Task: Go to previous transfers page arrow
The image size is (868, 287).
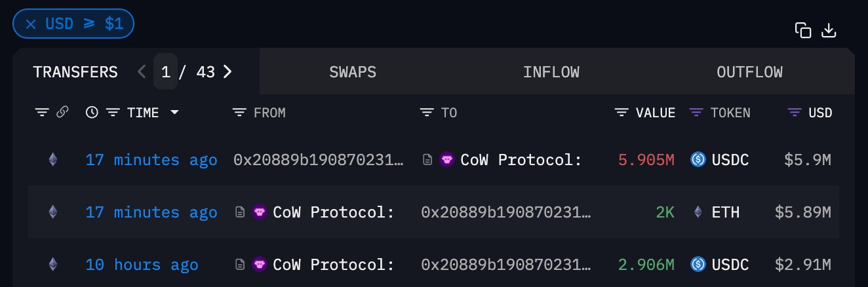Action: pos(142,71)
